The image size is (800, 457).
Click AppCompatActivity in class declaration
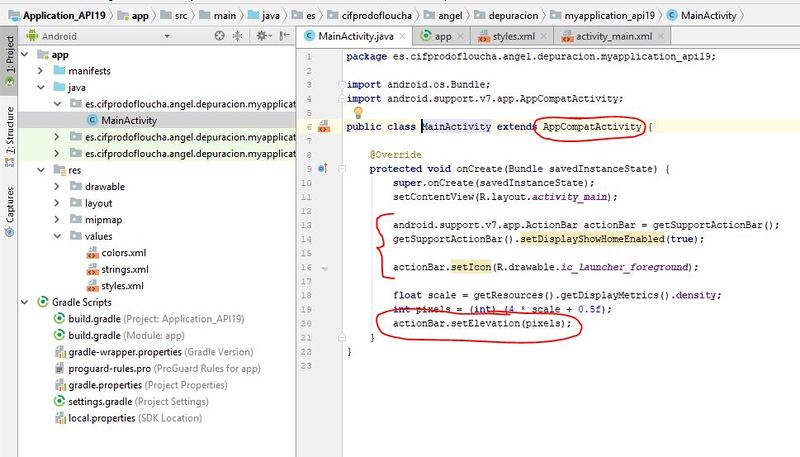coord(592,126)
